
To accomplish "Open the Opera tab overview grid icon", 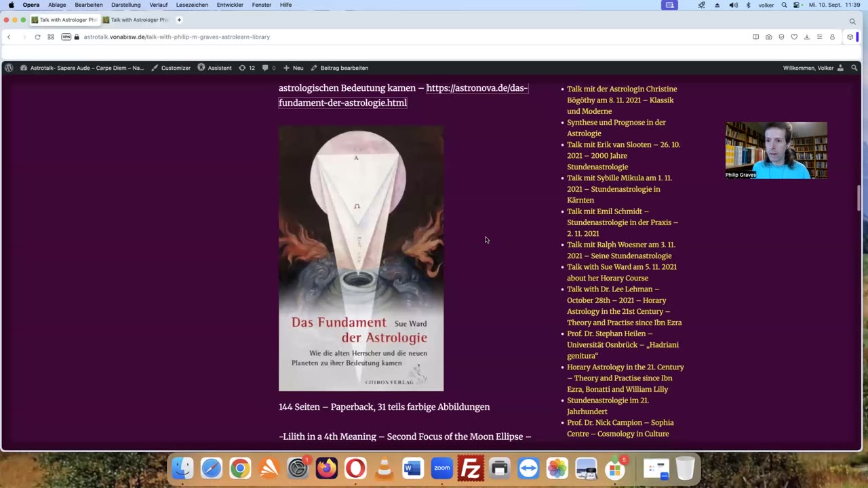I will (x=51, y=37).
